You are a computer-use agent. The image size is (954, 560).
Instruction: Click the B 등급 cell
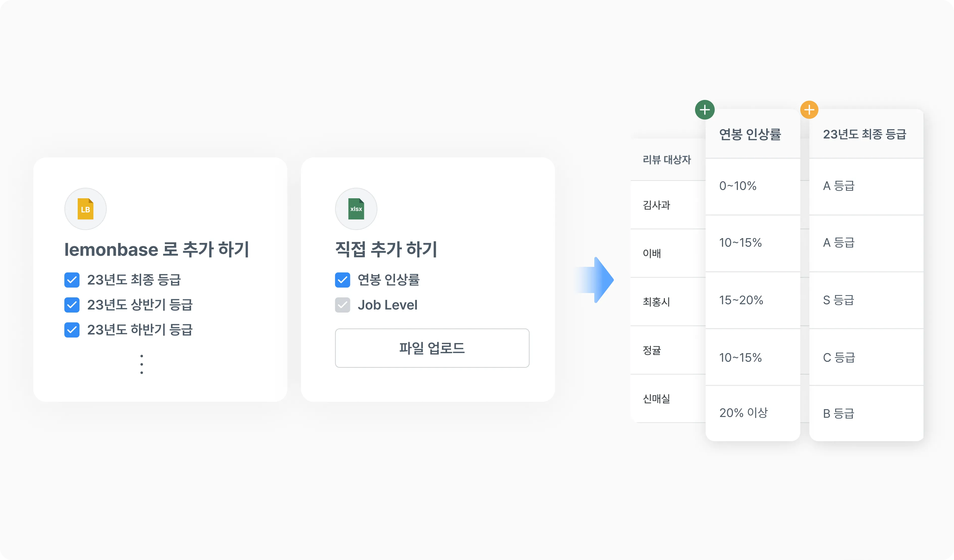[x=866, y=414]
